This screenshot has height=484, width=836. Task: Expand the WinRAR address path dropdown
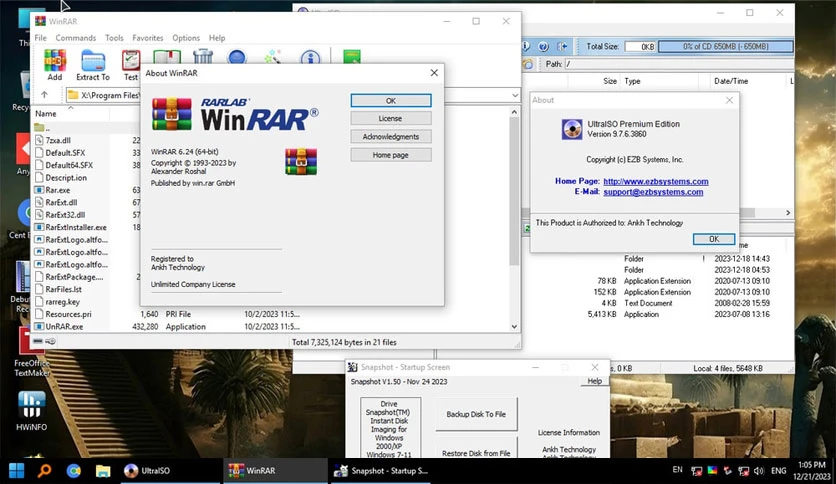pos(514,95)
